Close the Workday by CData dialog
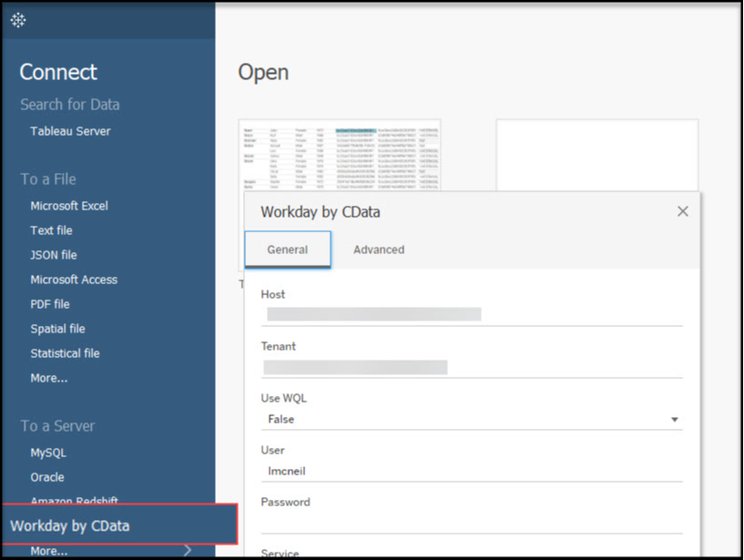Screen dimensions: 744x560 682,211
